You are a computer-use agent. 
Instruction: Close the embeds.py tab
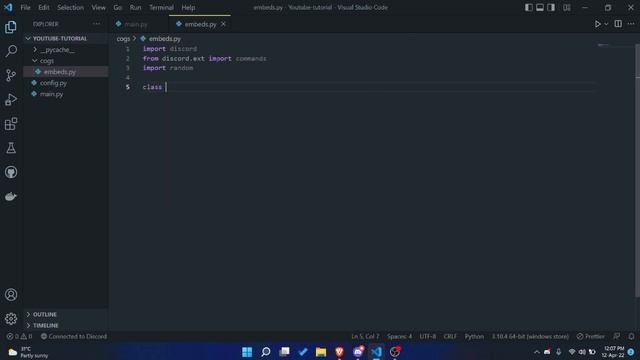coord(223,24)
